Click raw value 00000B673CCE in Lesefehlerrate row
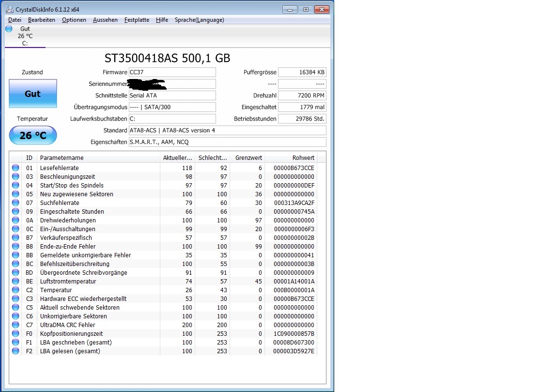 pos(294,168)
